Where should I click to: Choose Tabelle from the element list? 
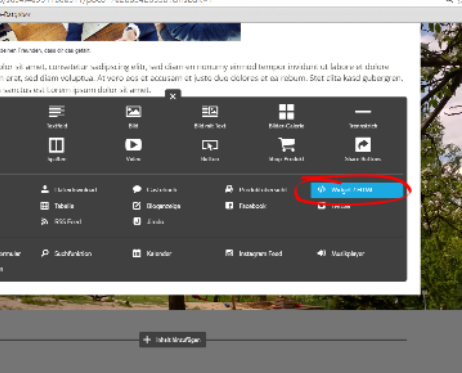(57, 206)
